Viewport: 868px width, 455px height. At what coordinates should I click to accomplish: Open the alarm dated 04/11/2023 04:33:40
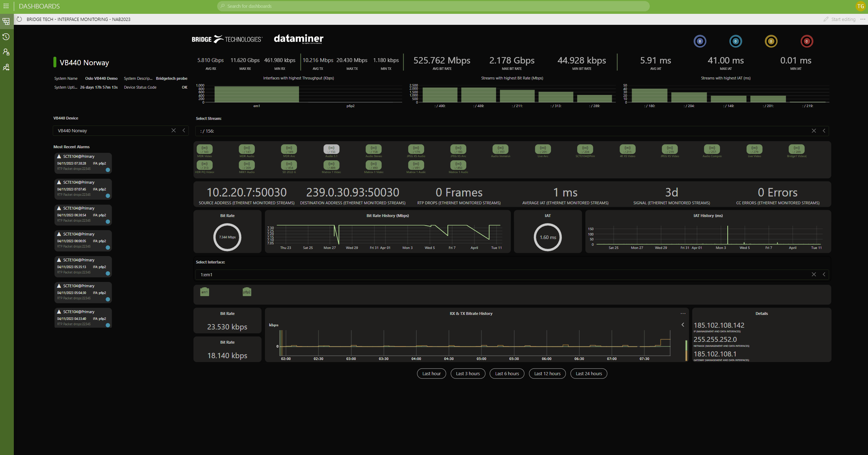pos(83,318)
